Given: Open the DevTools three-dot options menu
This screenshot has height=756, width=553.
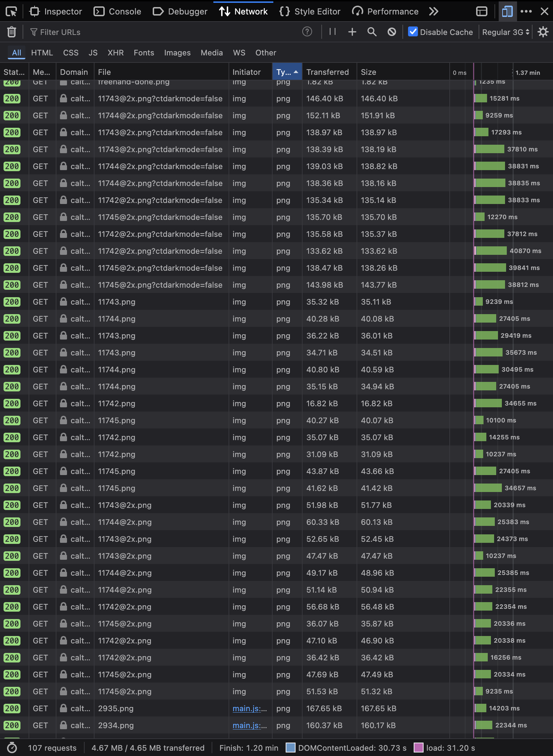Looking at the screenshot, I should tap(526, 12).
